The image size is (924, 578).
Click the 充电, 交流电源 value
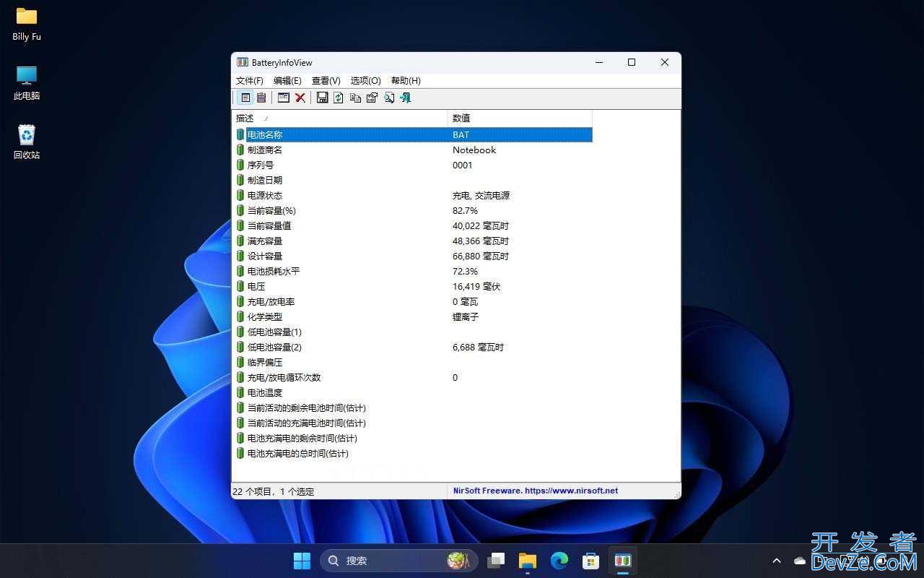(x=481, y=195)
